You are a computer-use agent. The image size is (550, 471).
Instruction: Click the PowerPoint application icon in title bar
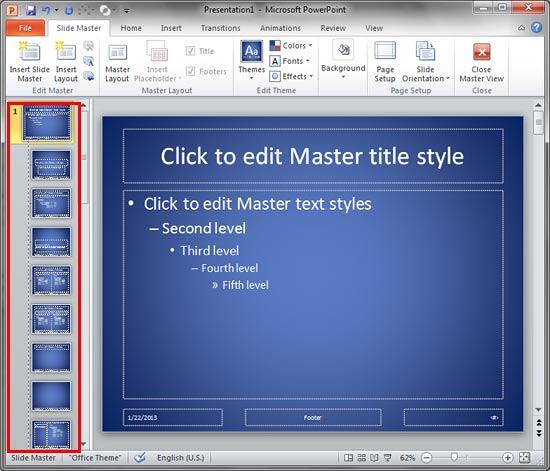(12, 11)
